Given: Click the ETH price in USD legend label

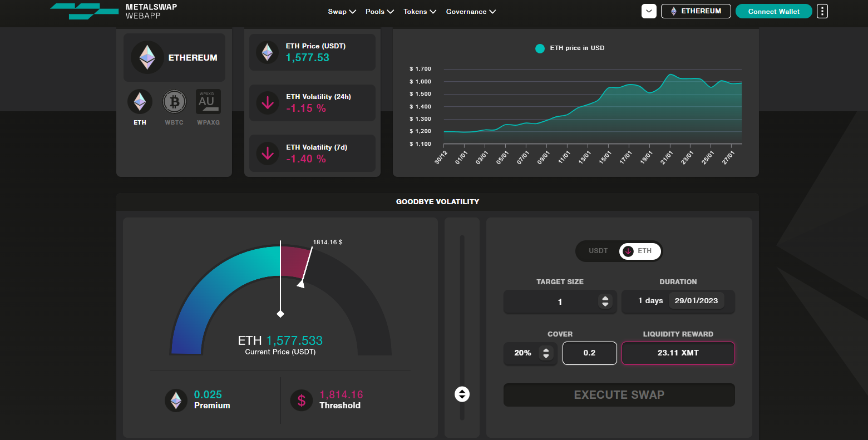Looking at the screenshot, I should [x=577, y=48].
